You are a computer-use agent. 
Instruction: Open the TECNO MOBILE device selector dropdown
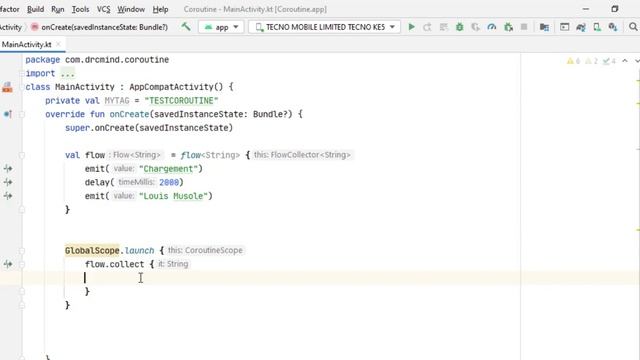click(x=324, y=27)
